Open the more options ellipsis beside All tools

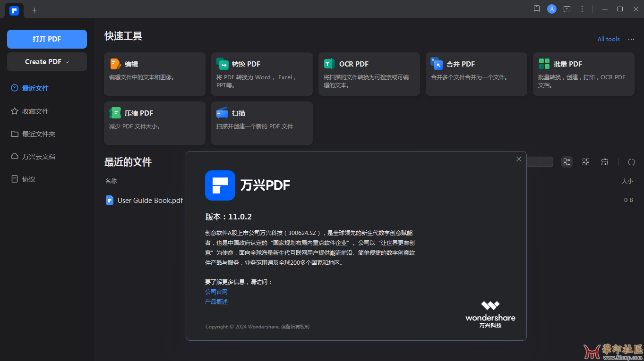pos(631,39)
